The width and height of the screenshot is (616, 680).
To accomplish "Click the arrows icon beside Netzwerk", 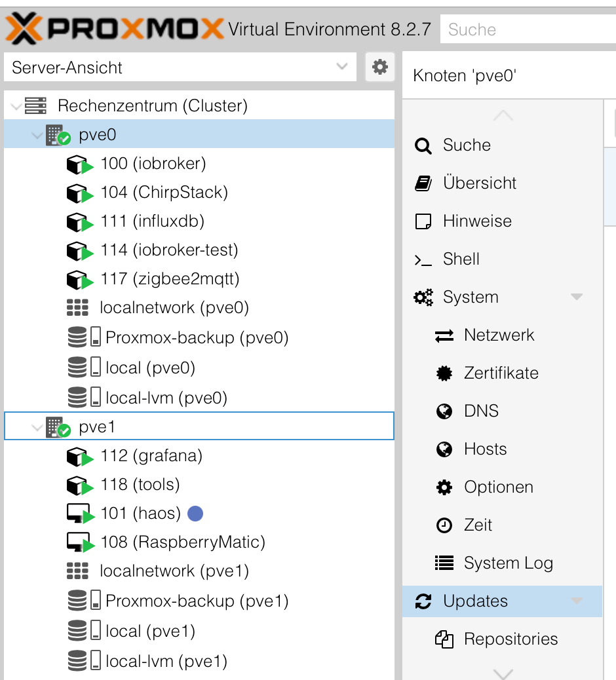I will pos(444,335).
